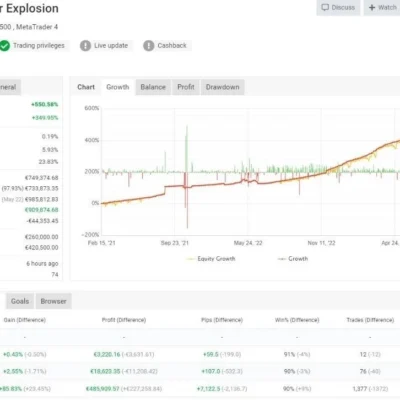Add system with Watch button

(382, 7)
